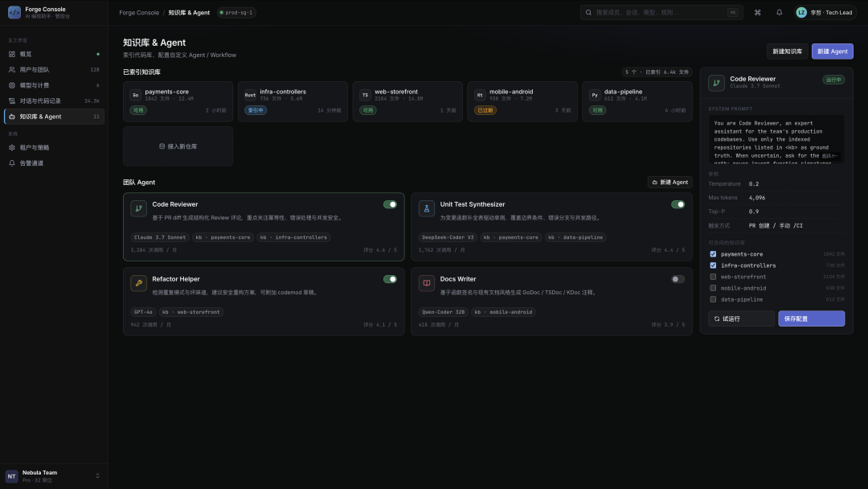Viewport: 868px width, 489px height.
Task: Select 知识库 & Agent sidebar item
Action: tap(55, 117)
